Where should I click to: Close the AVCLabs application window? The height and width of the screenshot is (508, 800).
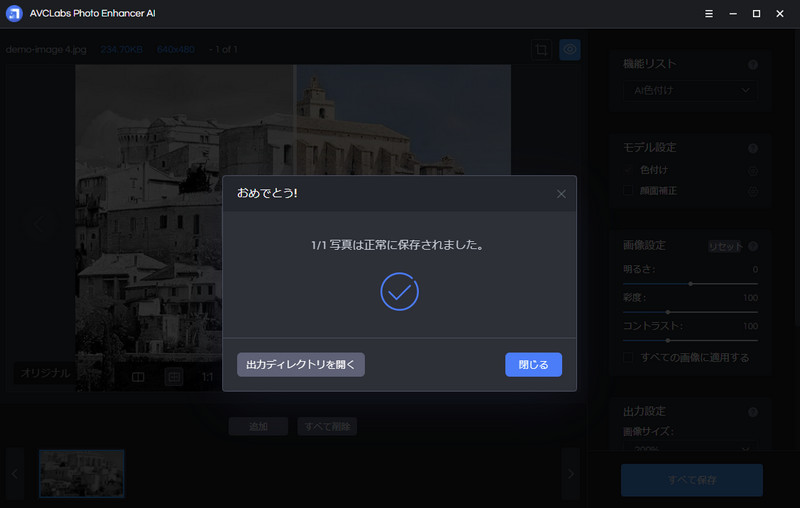pyautogui.click(x=780, y=14)
